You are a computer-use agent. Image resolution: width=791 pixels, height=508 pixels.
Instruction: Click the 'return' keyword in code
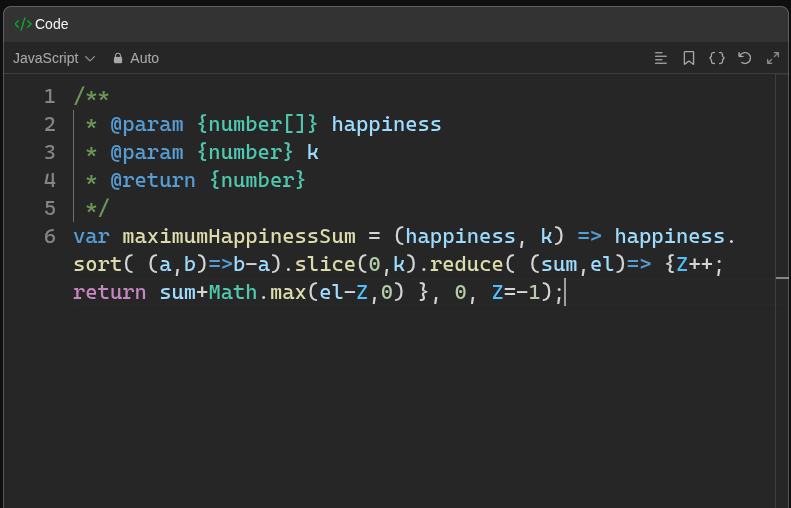(x=109, y=293)
